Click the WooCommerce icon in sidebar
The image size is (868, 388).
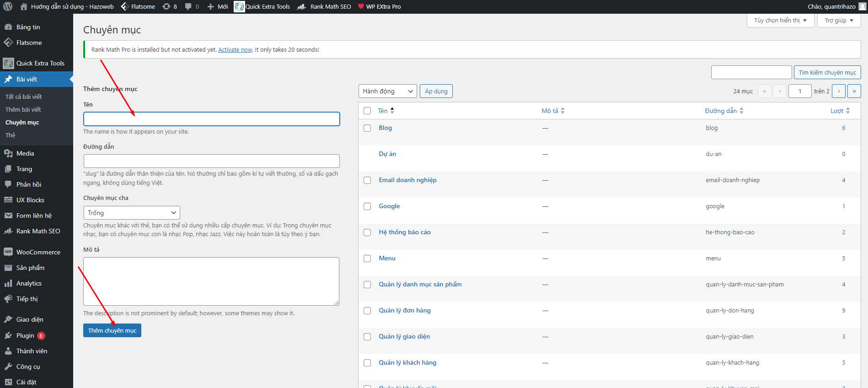[8, 252]
